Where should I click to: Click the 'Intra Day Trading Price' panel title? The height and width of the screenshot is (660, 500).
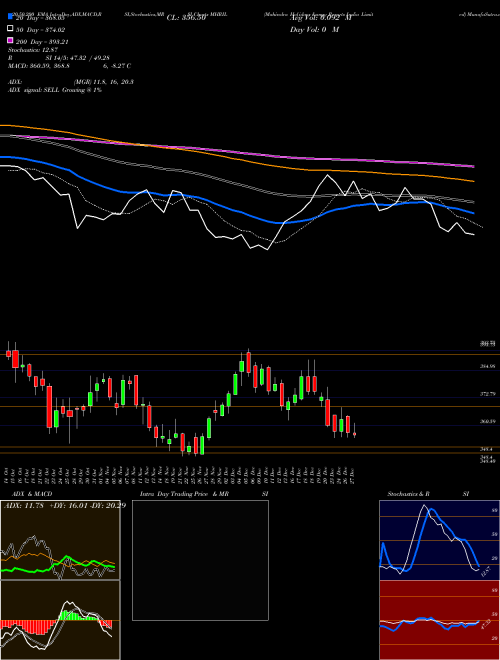click(204, 494)
